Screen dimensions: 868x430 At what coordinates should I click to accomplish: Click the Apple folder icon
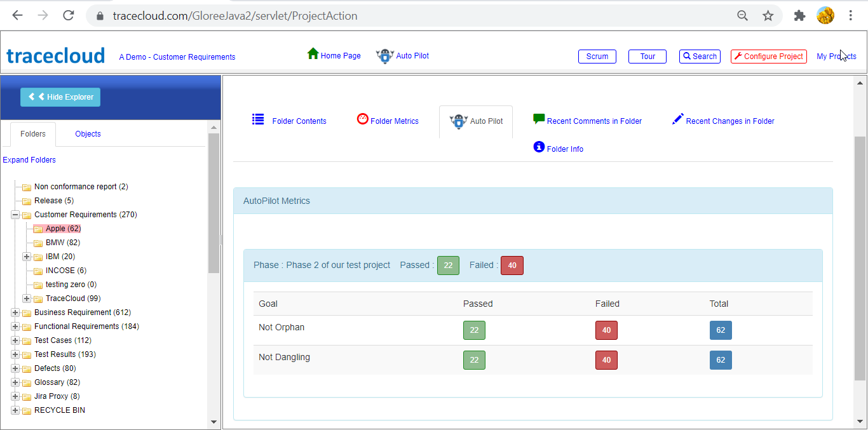pos(38,229)
